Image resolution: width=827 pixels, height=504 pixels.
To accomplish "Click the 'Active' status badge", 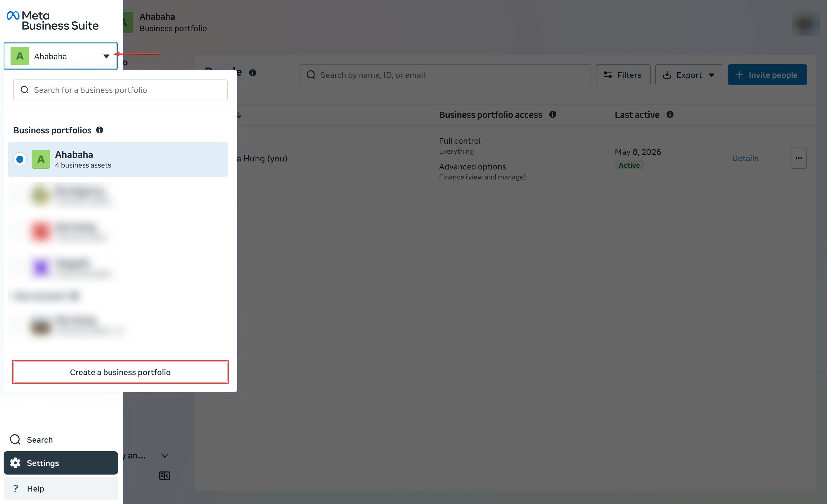I will coord(629,165).
